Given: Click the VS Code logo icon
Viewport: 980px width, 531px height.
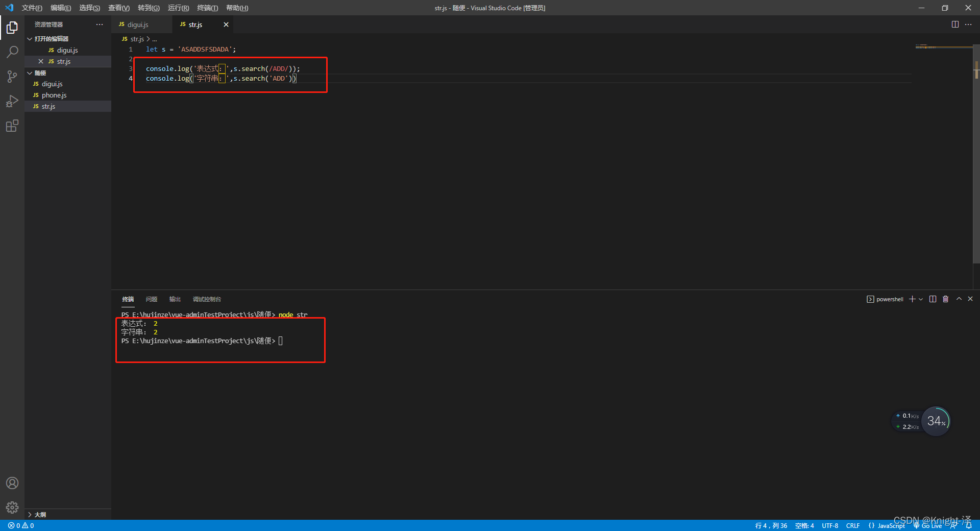Looking at the screenshot, I should click(9, 8).
